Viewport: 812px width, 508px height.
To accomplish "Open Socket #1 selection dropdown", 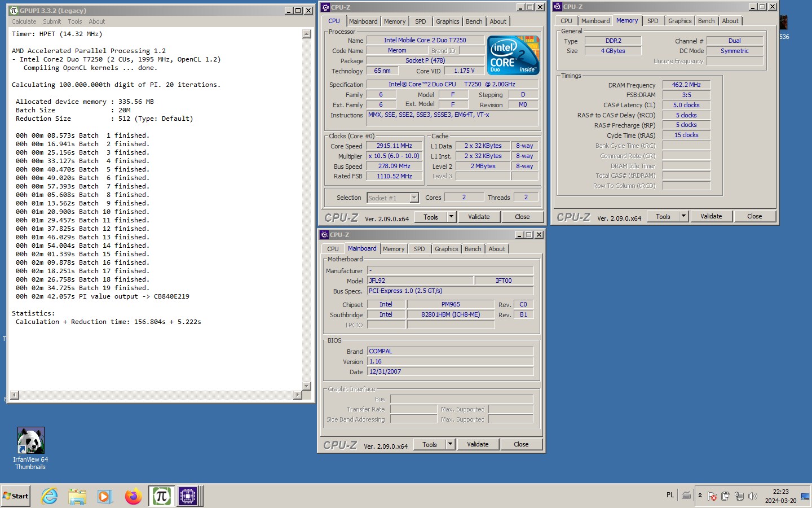I will click(x=414, y=198).
